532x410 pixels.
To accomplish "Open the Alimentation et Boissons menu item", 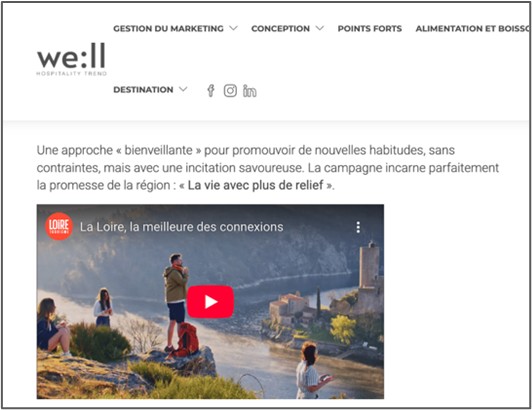I will [473, 29].
